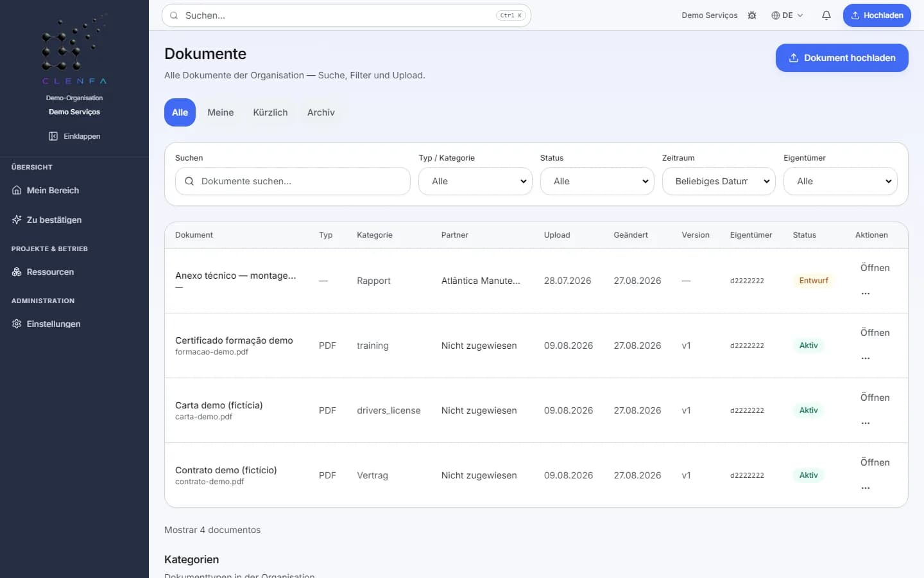Switch to the Kürzlich tab
The height and width of the screenshot is (578, 924).
270,112
